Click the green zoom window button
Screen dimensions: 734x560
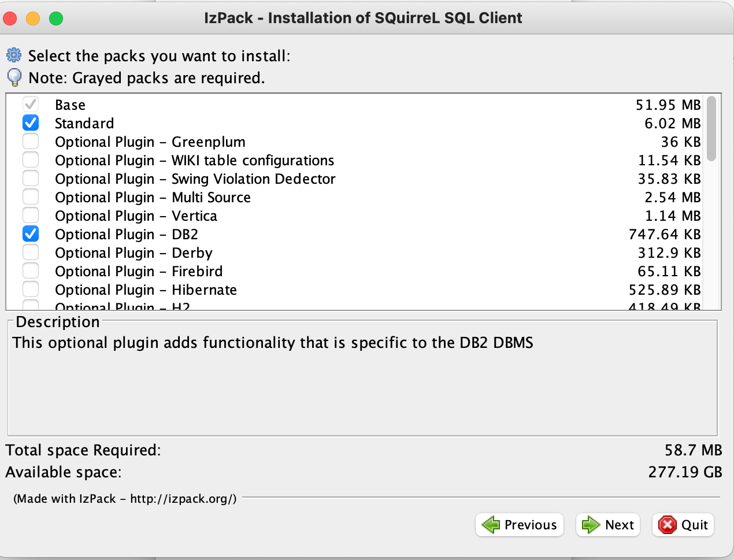click(x=56, y=18)
